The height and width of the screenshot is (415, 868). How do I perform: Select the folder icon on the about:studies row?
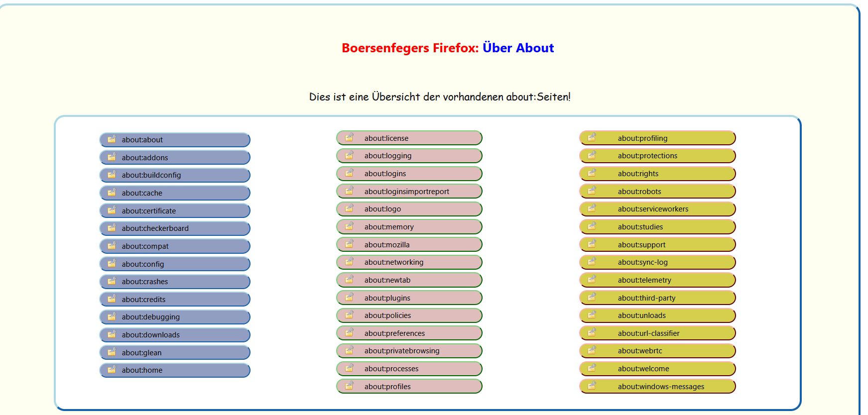592,226
